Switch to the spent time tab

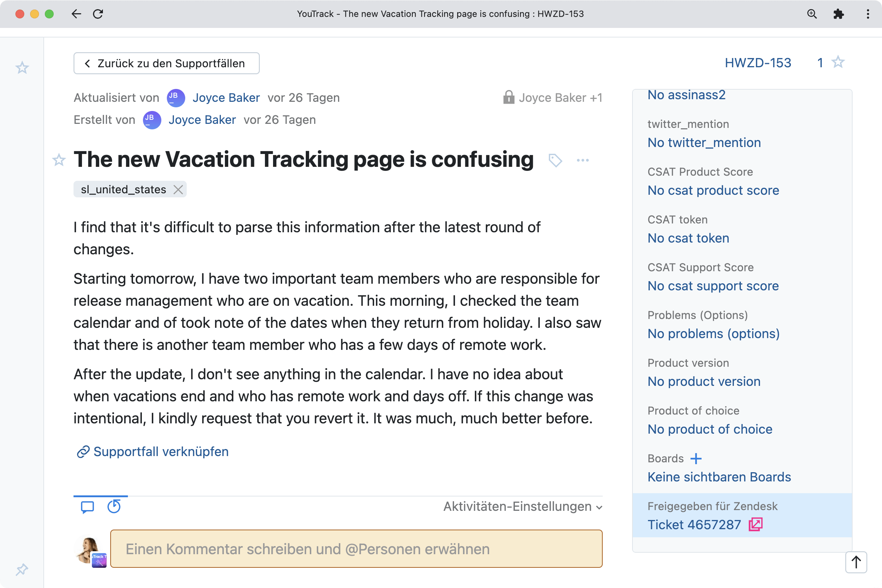114,507
